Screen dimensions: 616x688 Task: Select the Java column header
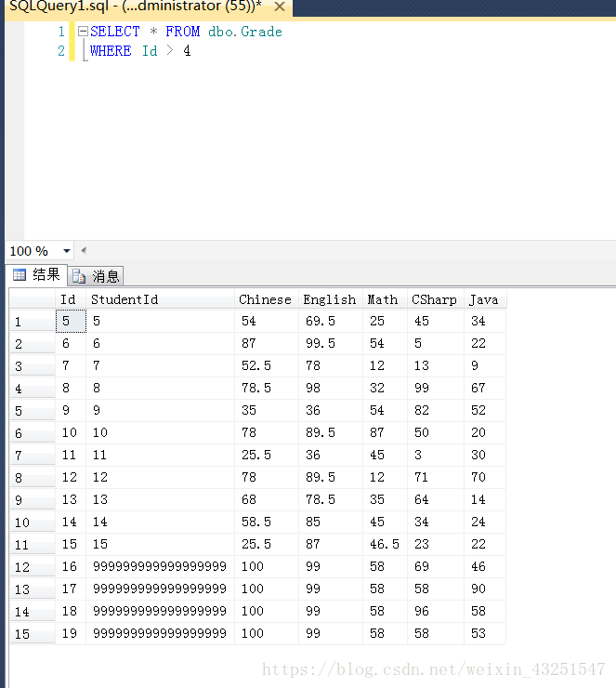pos(484,299)
